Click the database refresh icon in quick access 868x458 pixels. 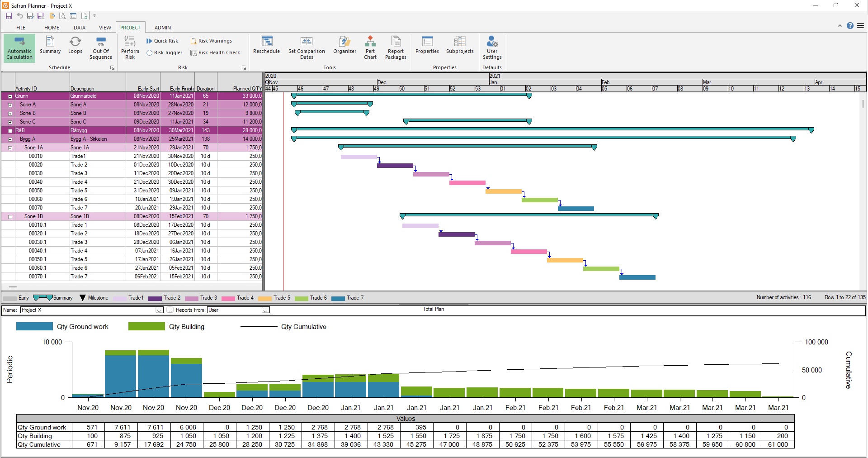tap(52, 16)
